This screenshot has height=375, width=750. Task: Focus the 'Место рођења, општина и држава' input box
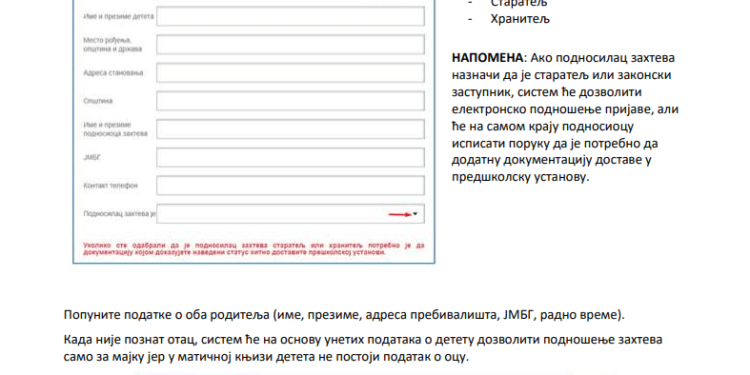pyautogui.click(x=290, y=44)
